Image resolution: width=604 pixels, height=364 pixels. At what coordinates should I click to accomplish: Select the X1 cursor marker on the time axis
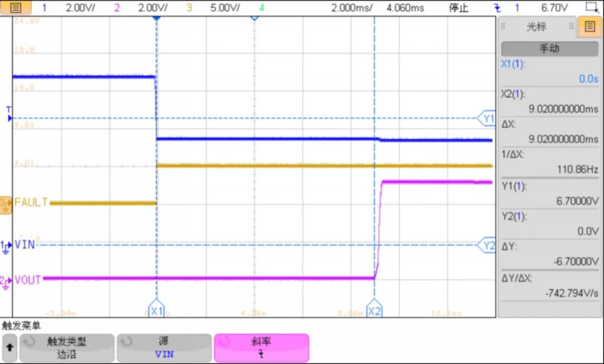(156, 310)
